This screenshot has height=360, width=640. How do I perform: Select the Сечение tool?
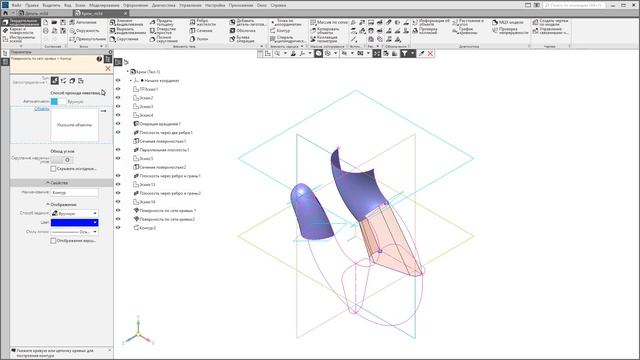click(x=201, y=31)
